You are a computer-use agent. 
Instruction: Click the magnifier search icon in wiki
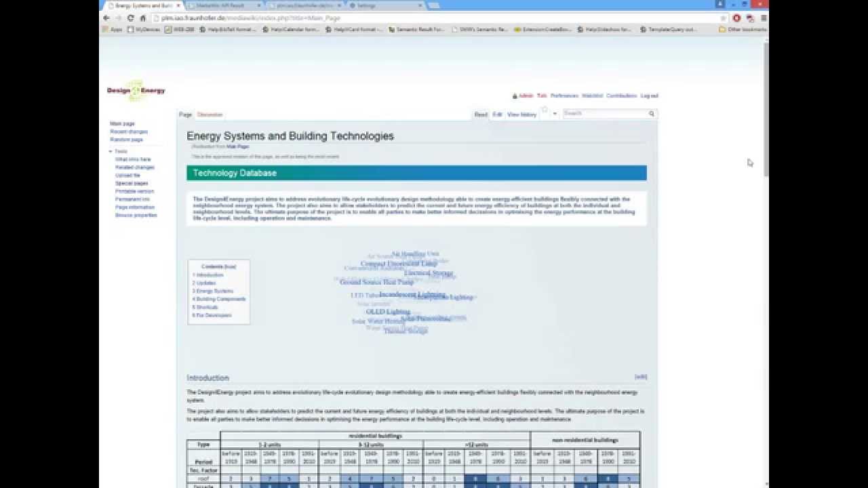pyautogui.click(x=652, y=114)
